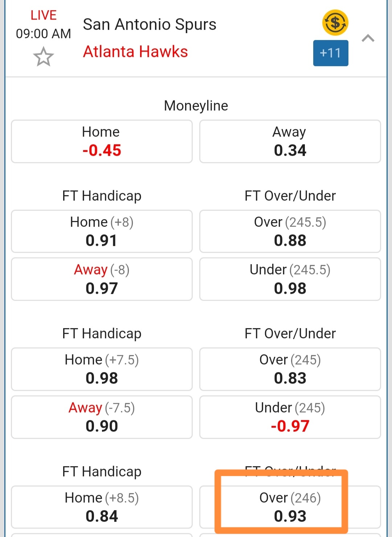Tap Home (+8.5) handicap at 0.84
392x537 pixels.
[102, 507]
